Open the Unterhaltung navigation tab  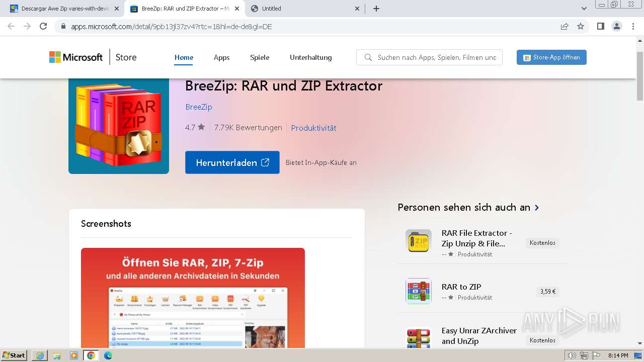click(310, 57)
